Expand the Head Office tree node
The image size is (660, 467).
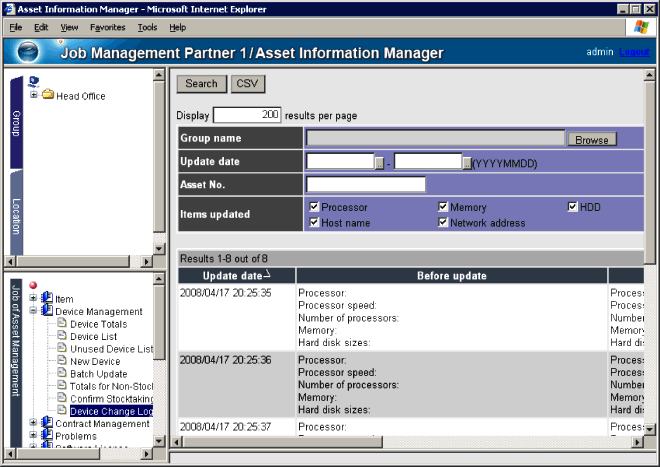tap(34, 96)
